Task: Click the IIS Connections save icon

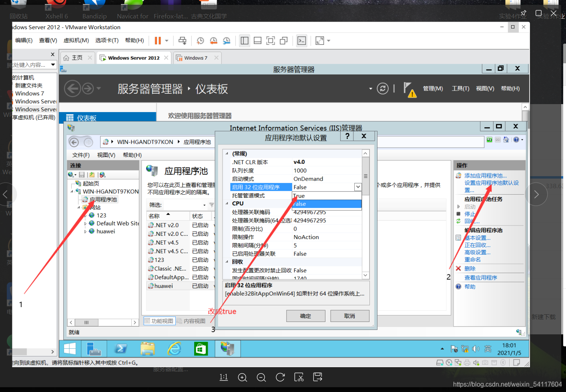Action: pyautogui.click(x=82, y=175)
